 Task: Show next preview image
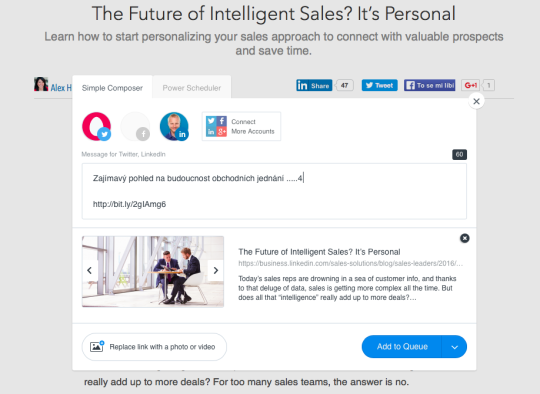(x=216, y=271)
